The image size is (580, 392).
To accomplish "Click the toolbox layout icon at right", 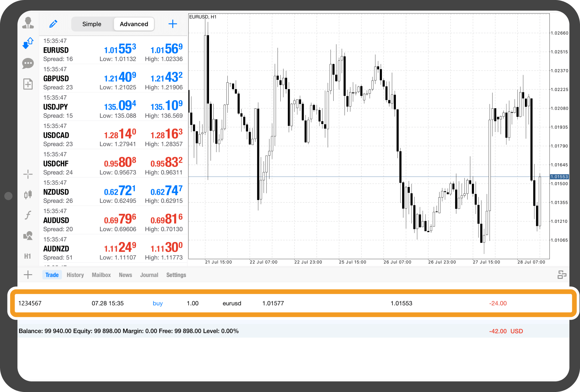I will pos(562,275).
